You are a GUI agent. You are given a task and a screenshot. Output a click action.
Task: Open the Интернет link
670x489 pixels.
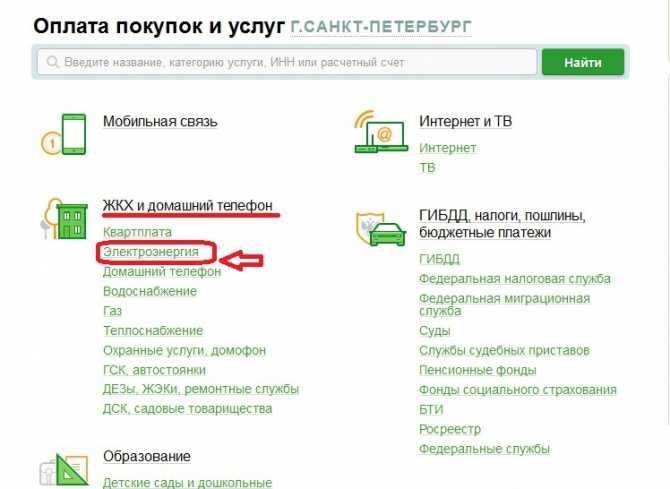tap(447, 148)
